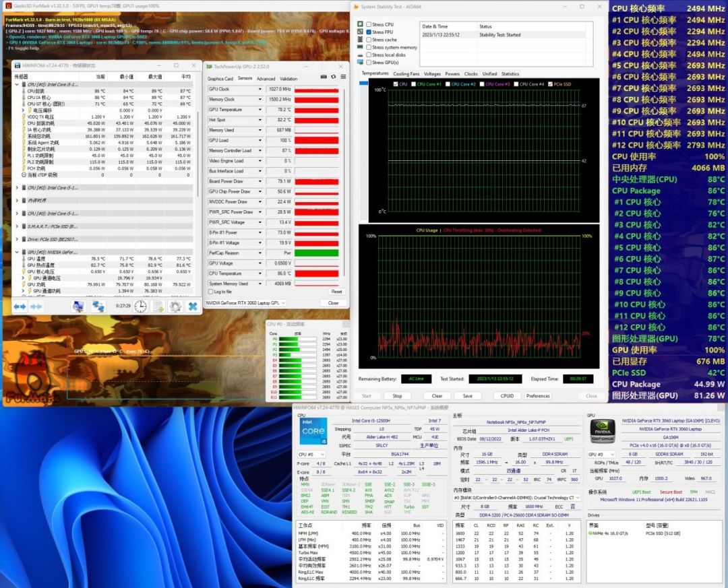Open the GPU Temperature sensor dropdown arrow

click(260, 110)
